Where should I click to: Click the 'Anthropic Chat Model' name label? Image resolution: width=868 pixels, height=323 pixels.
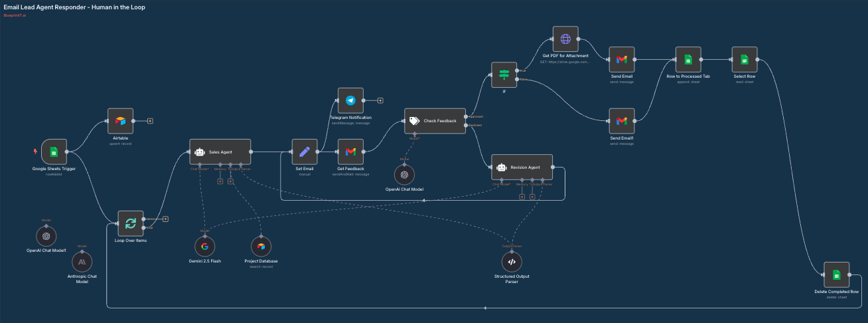82,279
